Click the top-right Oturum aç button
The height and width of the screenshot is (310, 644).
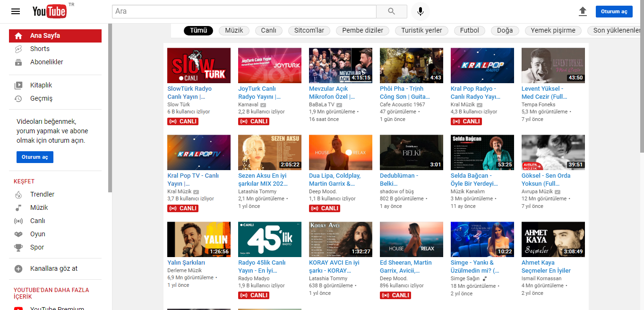click(x=614, y=11)
